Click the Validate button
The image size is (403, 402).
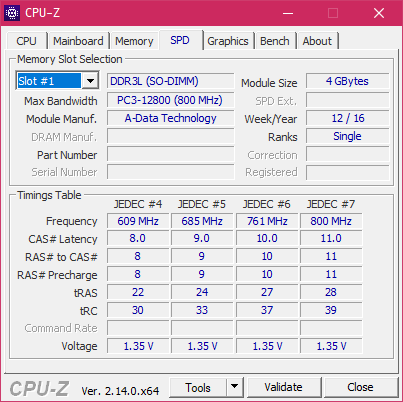coord(284,387)
